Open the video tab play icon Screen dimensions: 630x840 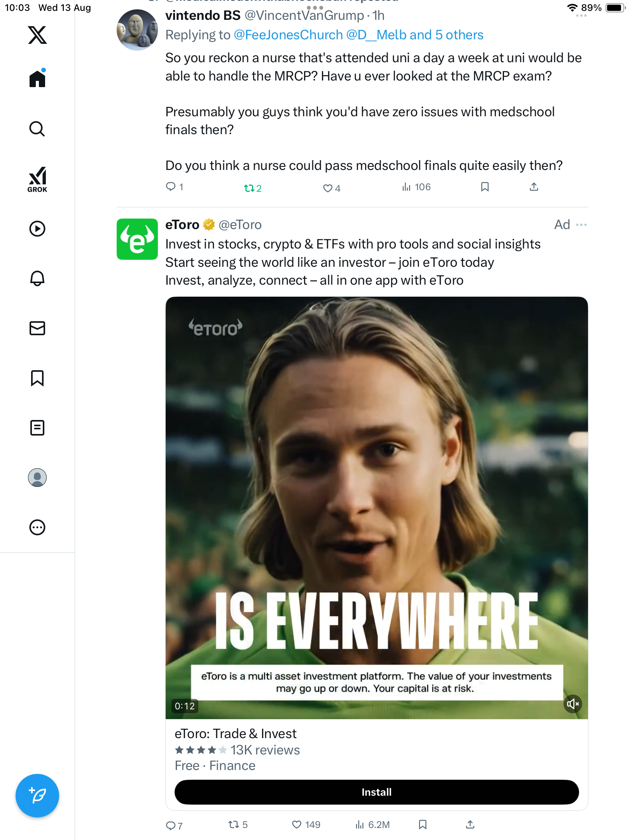pos(37,229)
